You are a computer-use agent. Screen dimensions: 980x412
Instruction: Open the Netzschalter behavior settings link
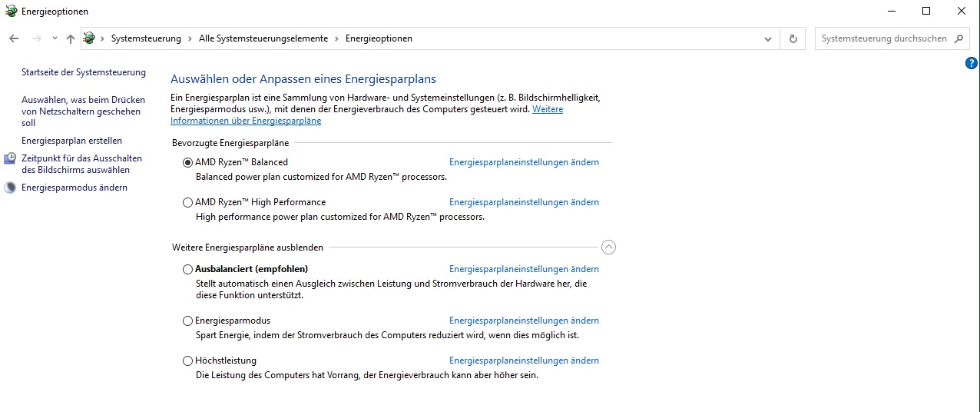click(83, 111)
